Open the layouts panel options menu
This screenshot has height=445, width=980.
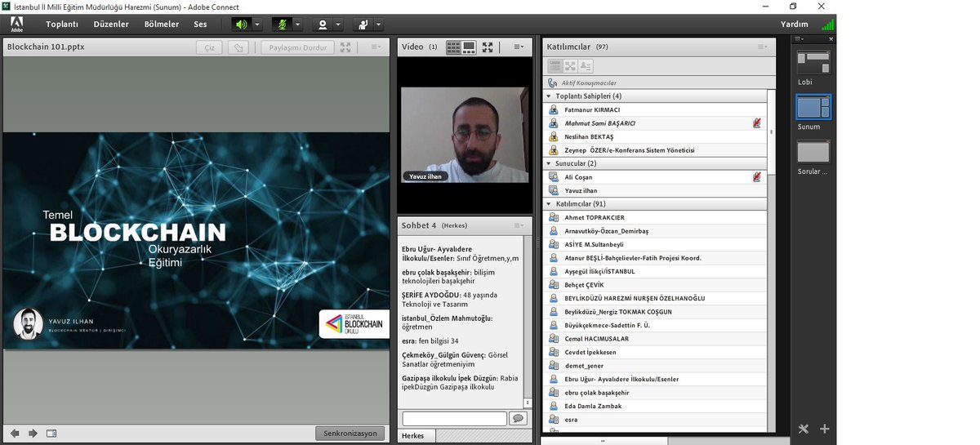point(800,38)
